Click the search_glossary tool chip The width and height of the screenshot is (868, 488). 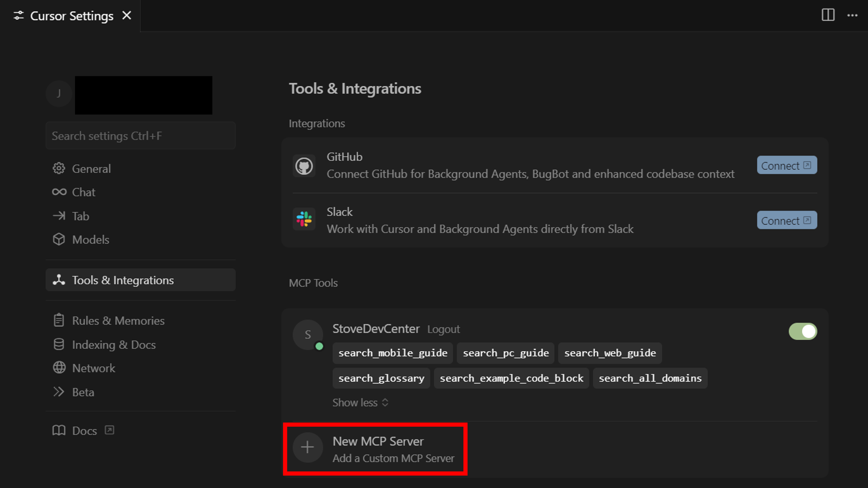pos(381,378)
